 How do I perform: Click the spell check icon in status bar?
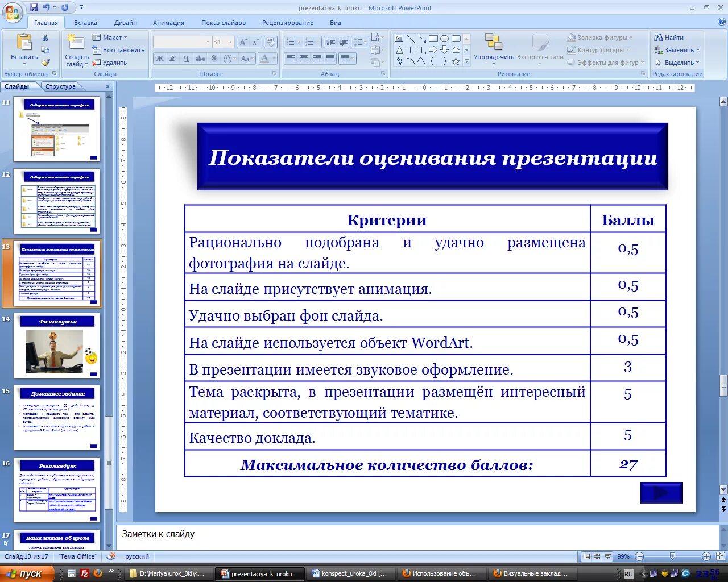pos(111,556)
